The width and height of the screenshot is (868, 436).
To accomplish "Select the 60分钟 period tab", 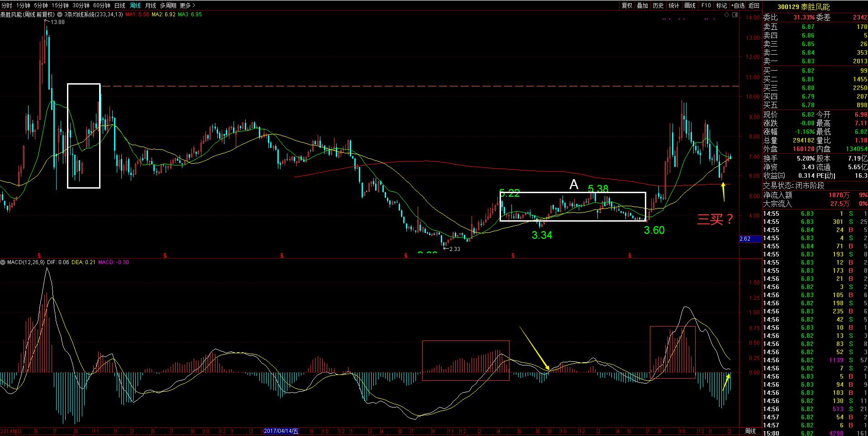I will coord(101,5).
